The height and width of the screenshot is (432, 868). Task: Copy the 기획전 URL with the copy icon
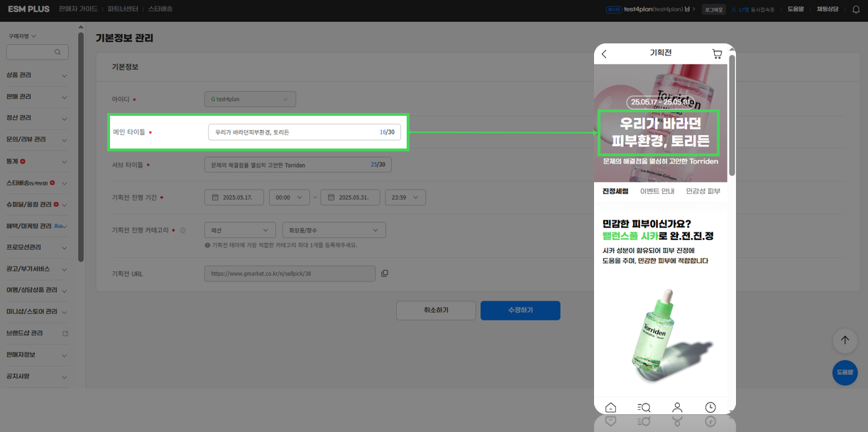coord(385,274)
